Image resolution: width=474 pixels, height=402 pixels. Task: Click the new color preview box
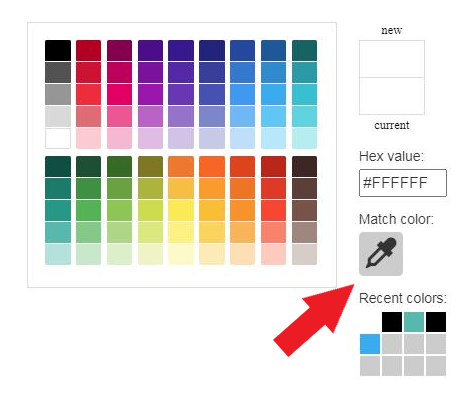coord(392,59)
